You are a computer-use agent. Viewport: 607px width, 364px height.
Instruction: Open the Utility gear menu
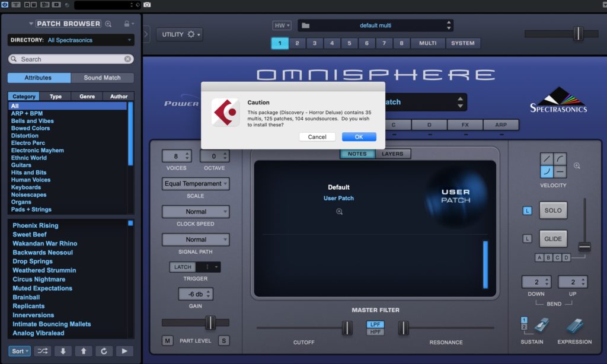[x=181, y=34]
